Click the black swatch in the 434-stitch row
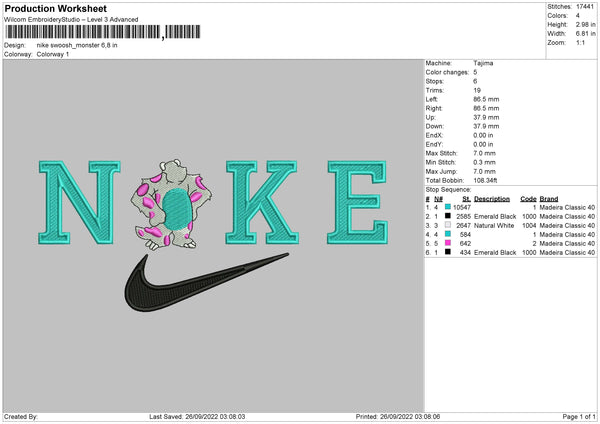Image resolution: width=600 pixels, height=424 pixels. (x=448, y=252)
